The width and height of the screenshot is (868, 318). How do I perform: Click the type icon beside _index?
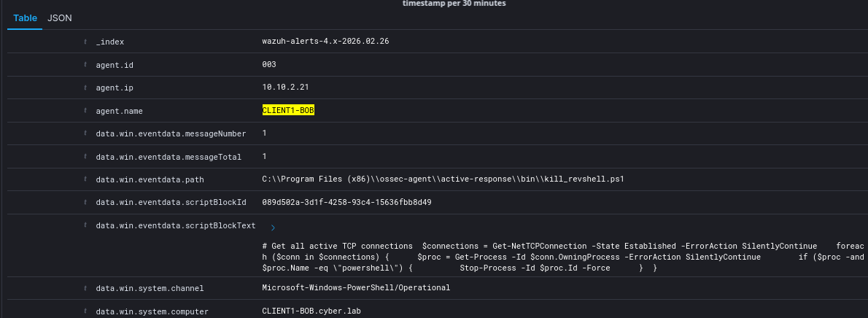86,42
